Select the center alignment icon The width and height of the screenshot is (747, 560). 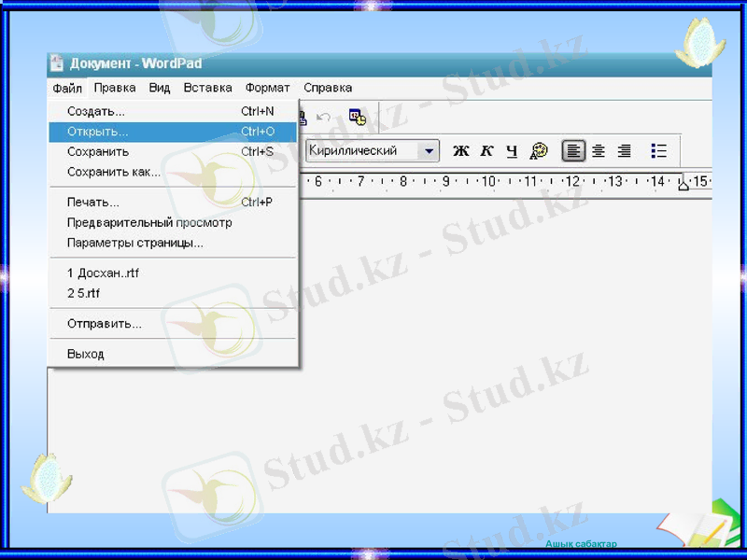599,149
